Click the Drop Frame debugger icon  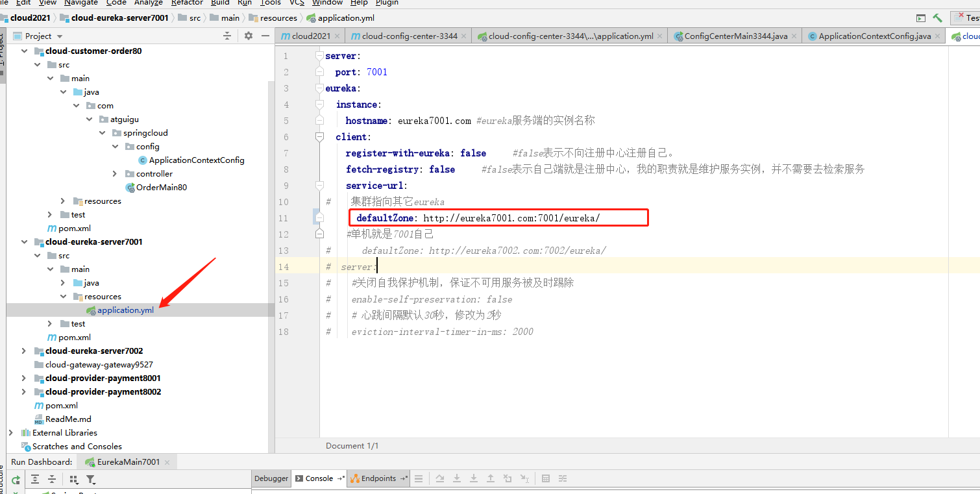coord(508,478)
